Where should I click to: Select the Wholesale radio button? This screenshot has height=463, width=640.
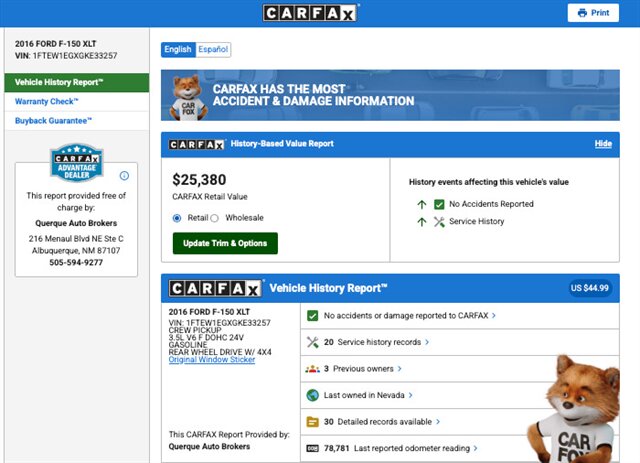214,217
